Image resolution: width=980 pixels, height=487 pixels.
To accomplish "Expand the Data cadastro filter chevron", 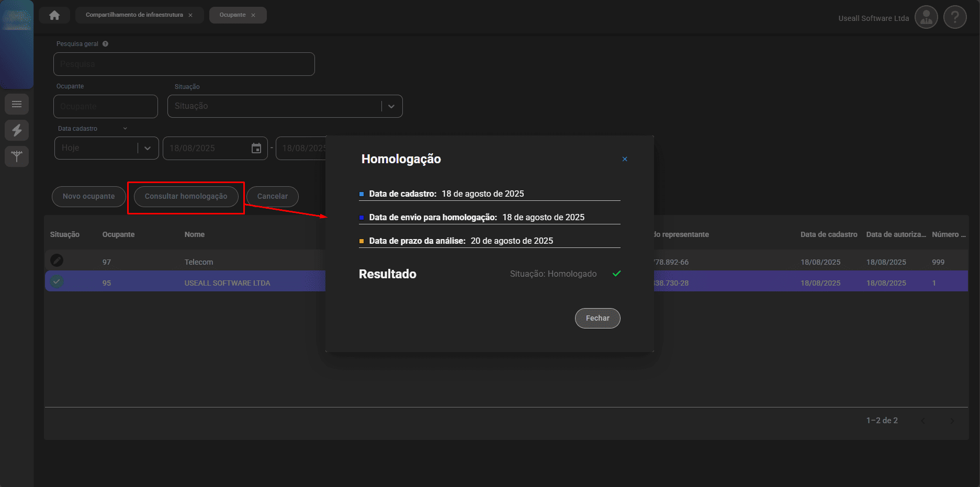I will point(125,129).
